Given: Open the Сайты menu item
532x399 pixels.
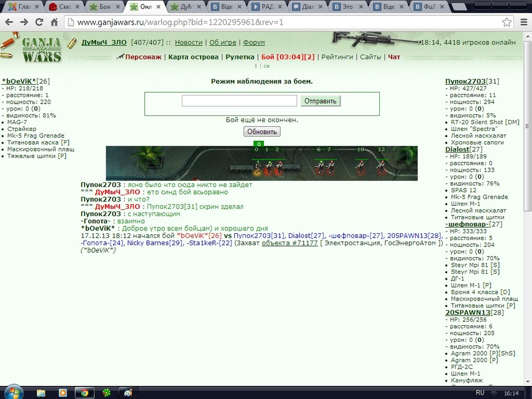Looking at the screenshot, I should [x=371, y=57].
